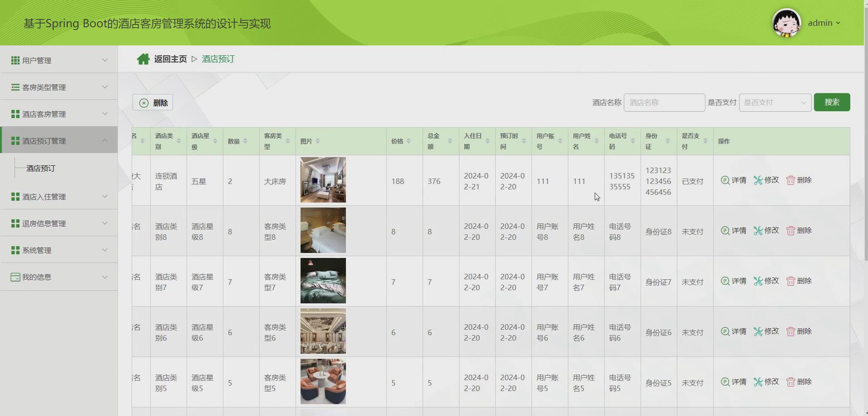This screenshot has height=416, width=868.
Task: Open the admin account dropdown arrow
Action: tap(838, 23)
